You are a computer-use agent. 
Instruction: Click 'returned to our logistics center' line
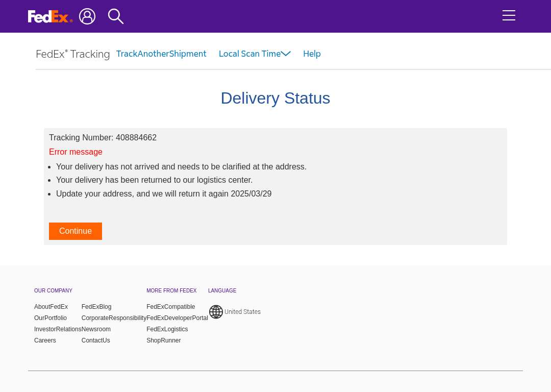click(x=154, y=180)
